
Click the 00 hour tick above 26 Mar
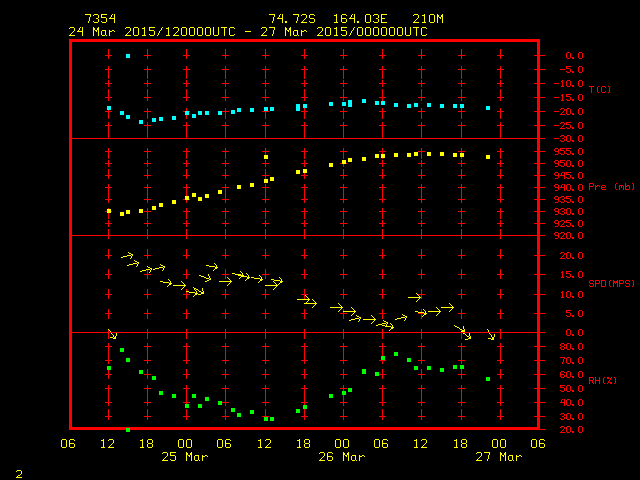click(342, 444)
